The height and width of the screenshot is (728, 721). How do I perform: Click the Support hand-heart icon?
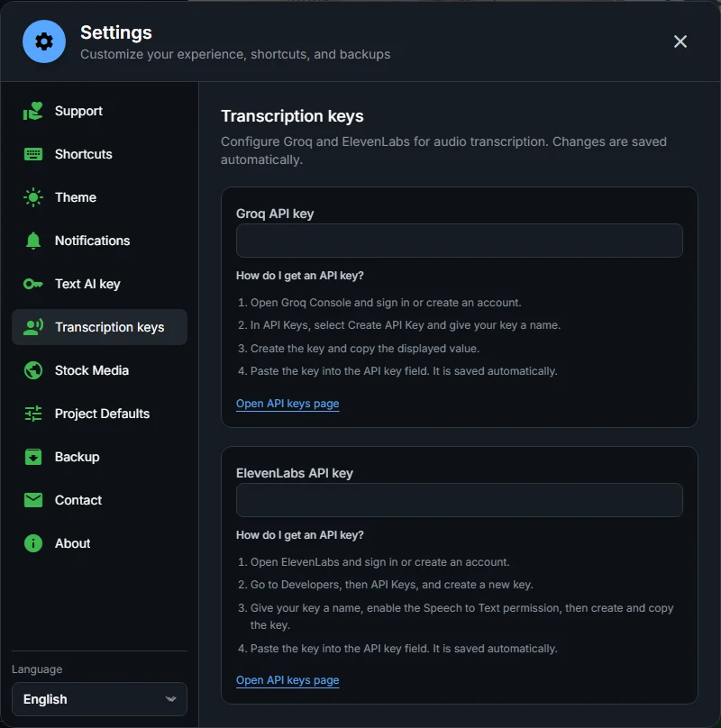33,111
